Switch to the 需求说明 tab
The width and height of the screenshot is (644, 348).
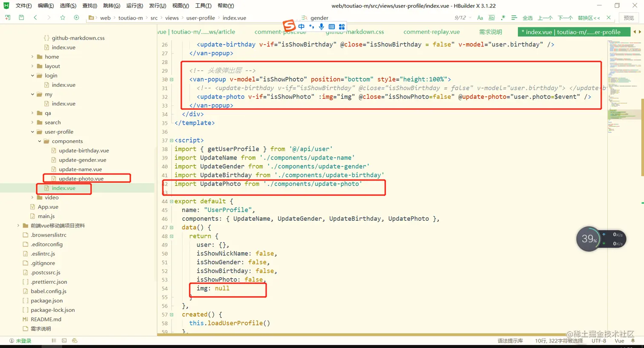pos(491,32)
